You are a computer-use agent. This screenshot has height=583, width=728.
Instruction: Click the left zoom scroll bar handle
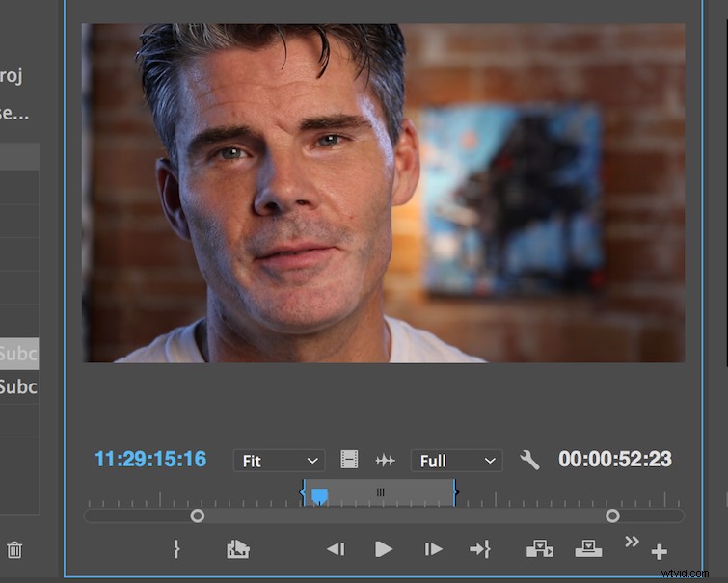click(x=198, y=516)
